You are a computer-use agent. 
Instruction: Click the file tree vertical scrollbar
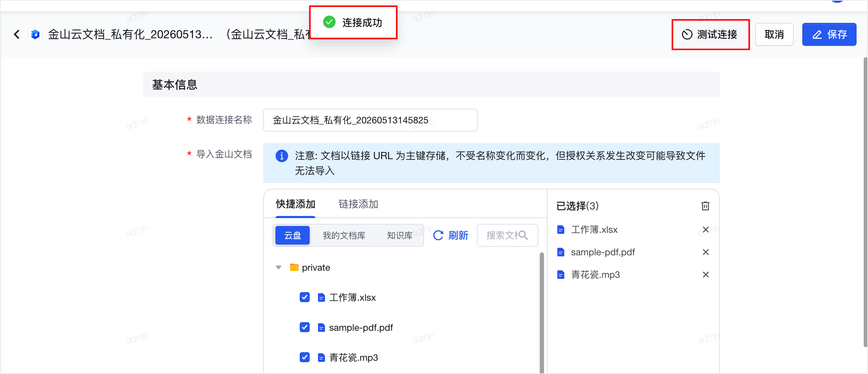(542, 313)
